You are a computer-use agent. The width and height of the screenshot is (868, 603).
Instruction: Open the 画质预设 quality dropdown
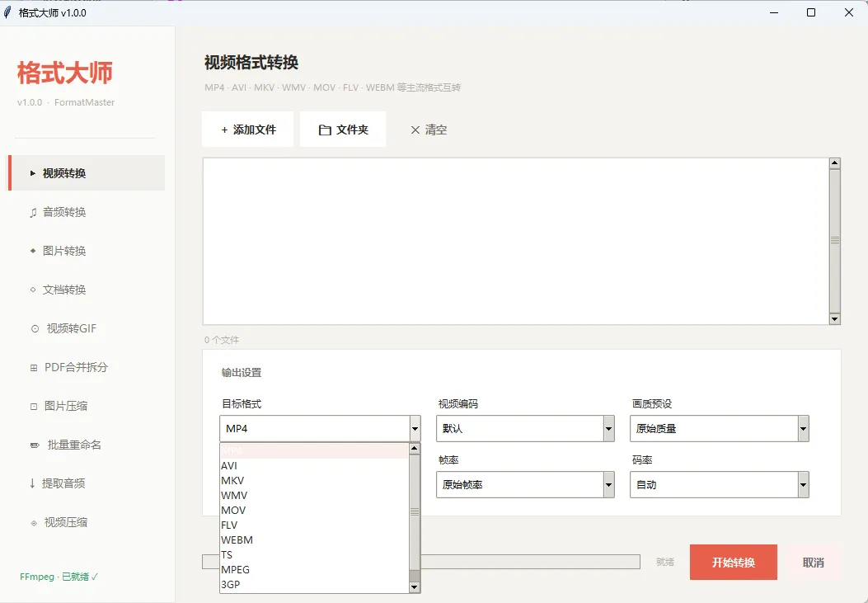coord(719,429)
